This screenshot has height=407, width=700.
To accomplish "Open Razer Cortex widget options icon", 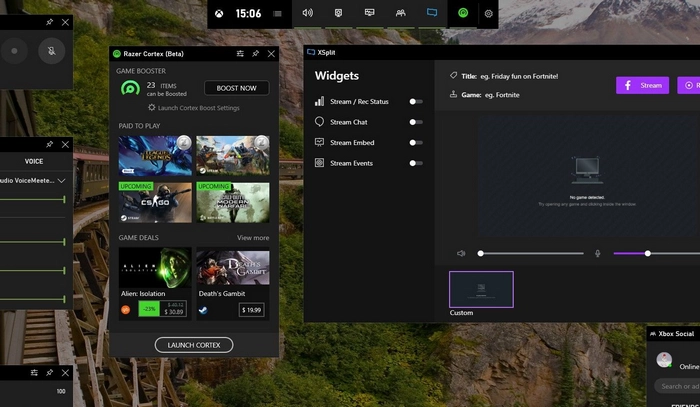I will click(240, 54).
